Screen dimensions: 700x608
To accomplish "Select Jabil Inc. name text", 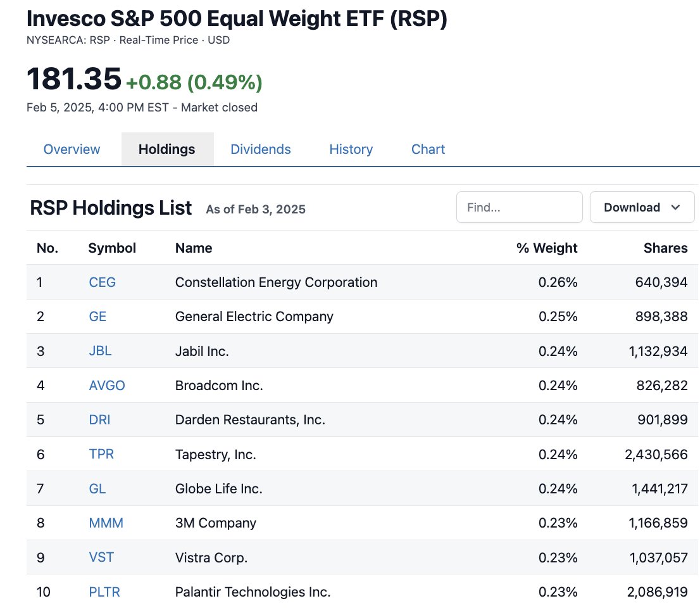I will [202, 351].
